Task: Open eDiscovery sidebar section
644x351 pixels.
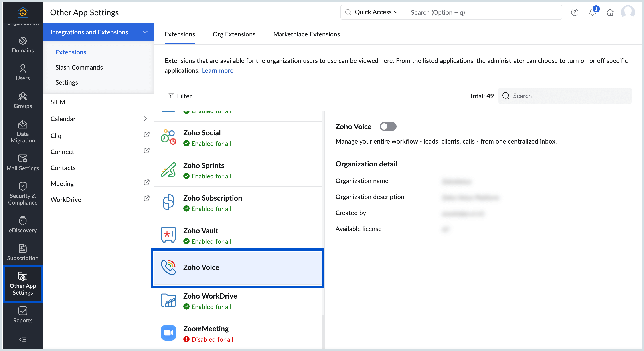Action: point(23,225)
